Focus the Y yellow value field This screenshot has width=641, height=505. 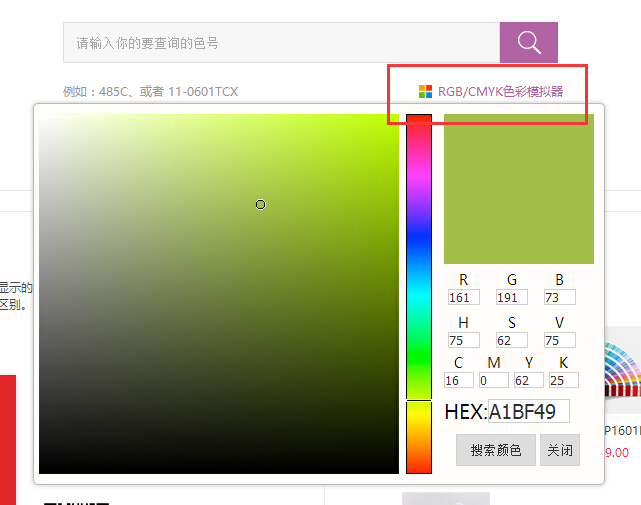click(x=529, y=380)
